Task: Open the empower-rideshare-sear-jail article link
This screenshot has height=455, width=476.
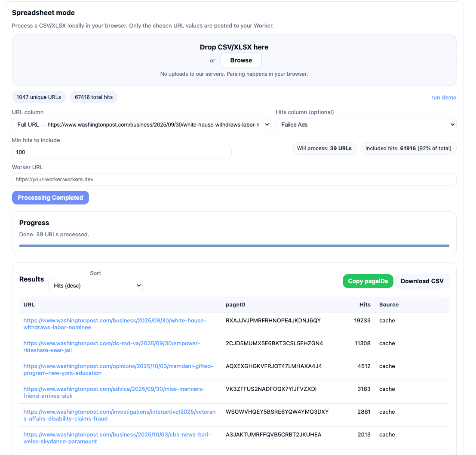Action: (111, 347)
